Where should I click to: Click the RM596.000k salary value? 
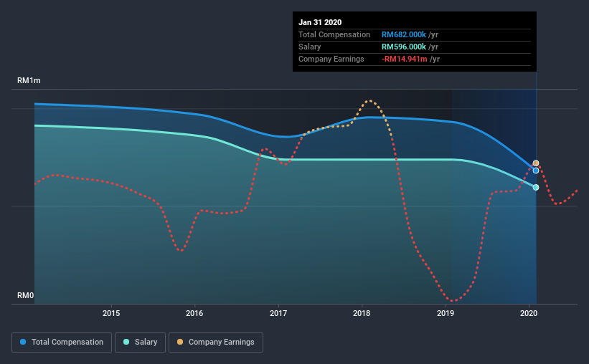pos(404,47)
